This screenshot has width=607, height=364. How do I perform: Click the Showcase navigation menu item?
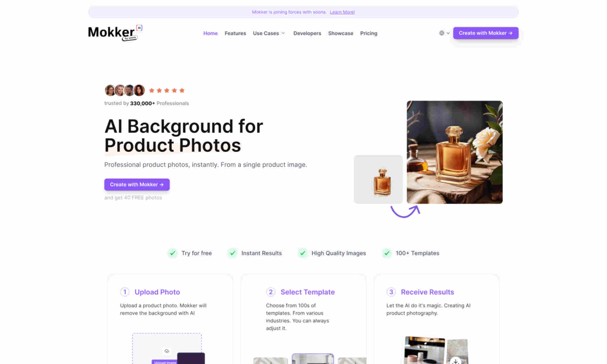(341, 33)
